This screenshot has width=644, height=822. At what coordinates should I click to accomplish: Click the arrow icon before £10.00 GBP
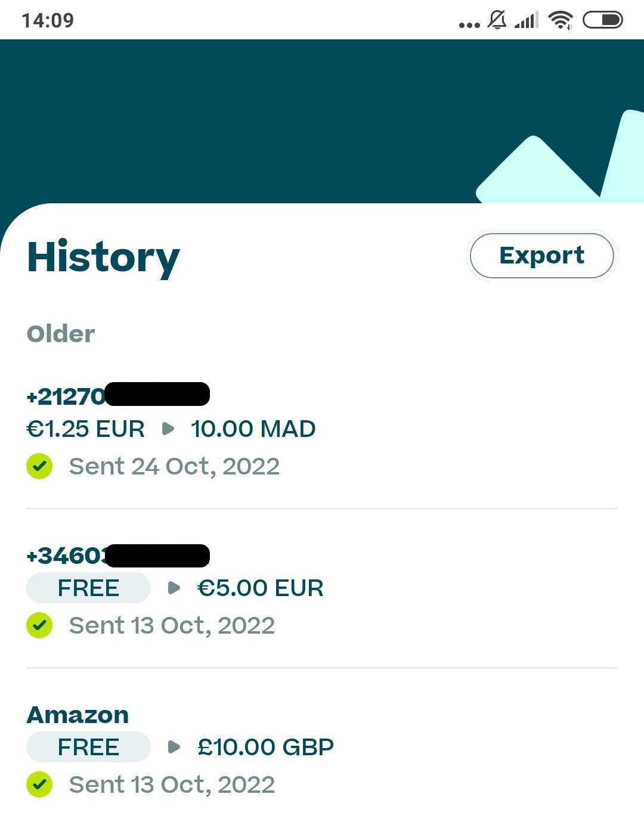(174, 747)
